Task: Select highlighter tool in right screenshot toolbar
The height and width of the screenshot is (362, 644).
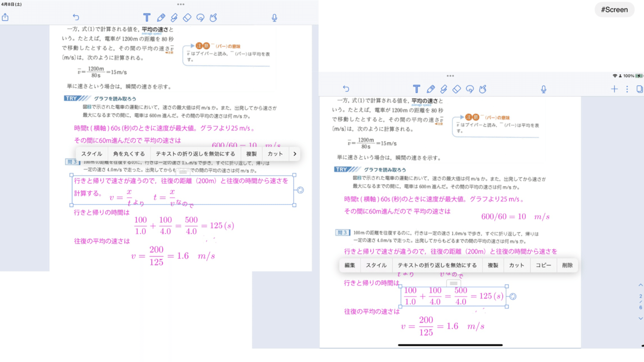Action: 444,89
